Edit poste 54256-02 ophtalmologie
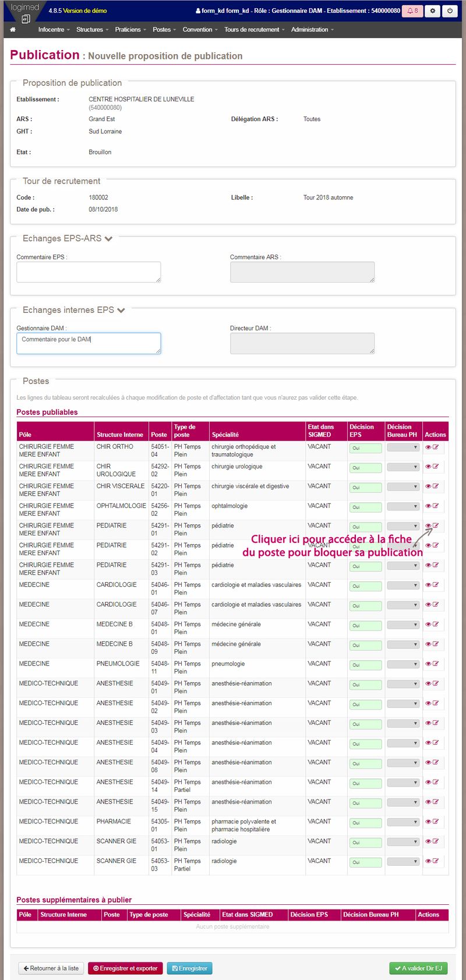Screen dimensions: 466x980 click(x=436, y=506)
